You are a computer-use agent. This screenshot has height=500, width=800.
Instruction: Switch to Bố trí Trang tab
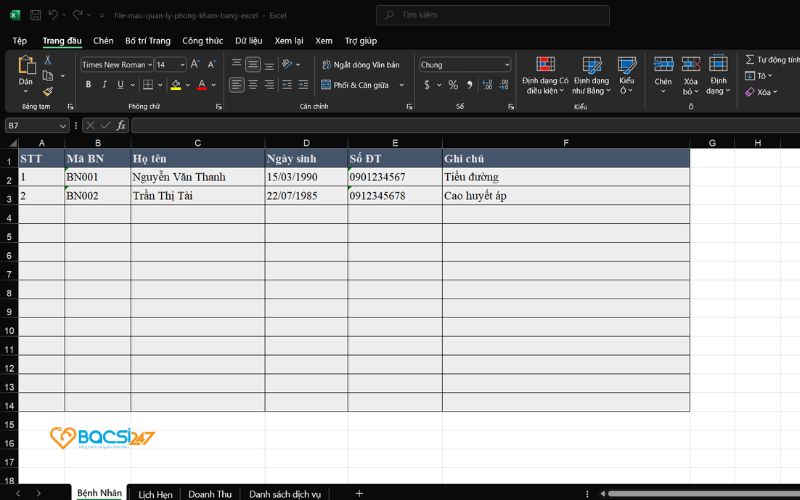[147, 41]
